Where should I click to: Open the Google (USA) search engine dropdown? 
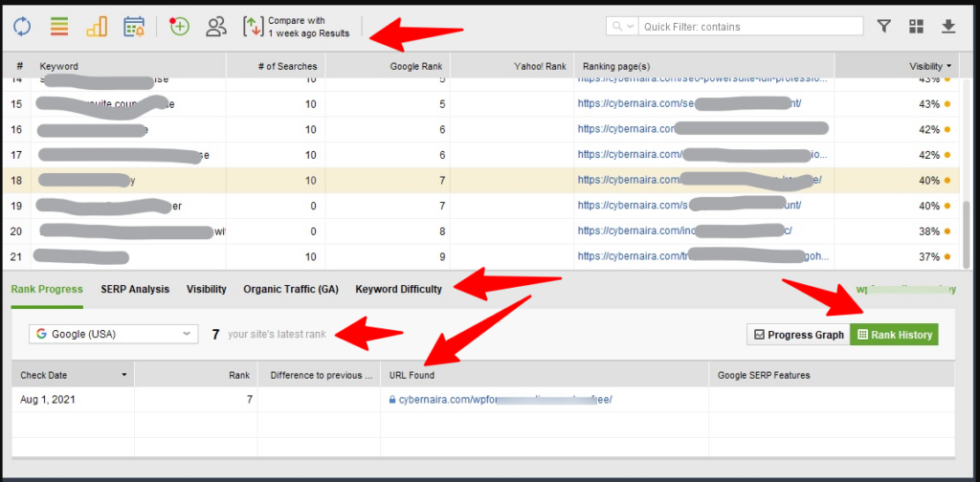[x=113, y=334]
